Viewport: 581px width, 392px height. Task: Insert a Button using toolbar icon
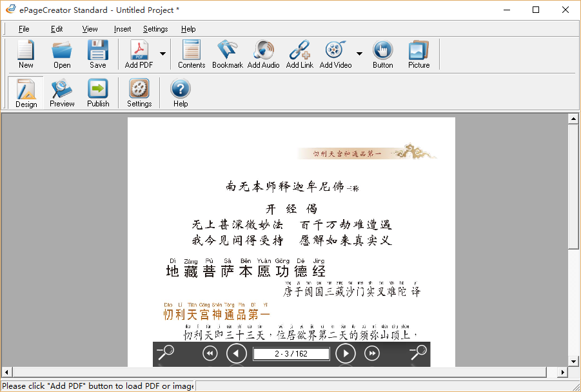[x=383, y=54]
